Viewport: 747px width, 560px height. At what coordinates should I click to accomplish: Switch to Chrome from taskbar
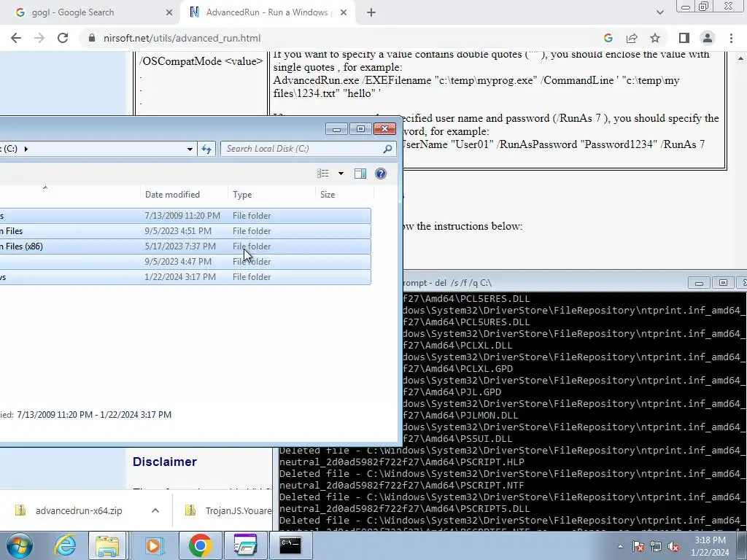pos(200,545)
